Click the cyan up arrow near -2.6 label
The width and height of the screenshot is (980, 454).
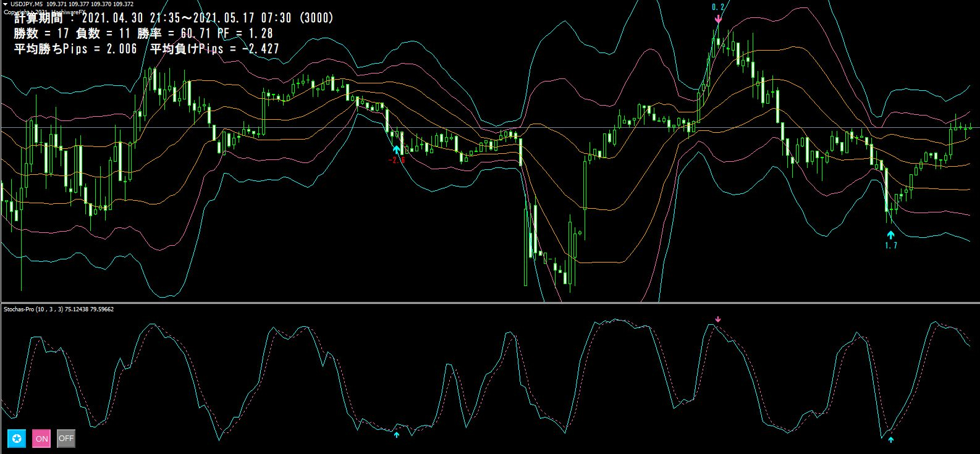(x=397, y=149)
